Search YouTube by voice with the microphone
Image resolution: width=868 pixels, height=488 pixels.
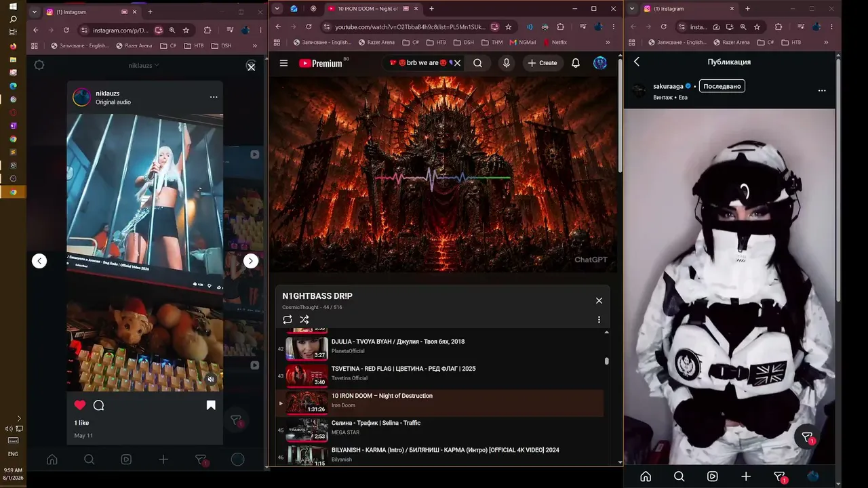point(506,63)
